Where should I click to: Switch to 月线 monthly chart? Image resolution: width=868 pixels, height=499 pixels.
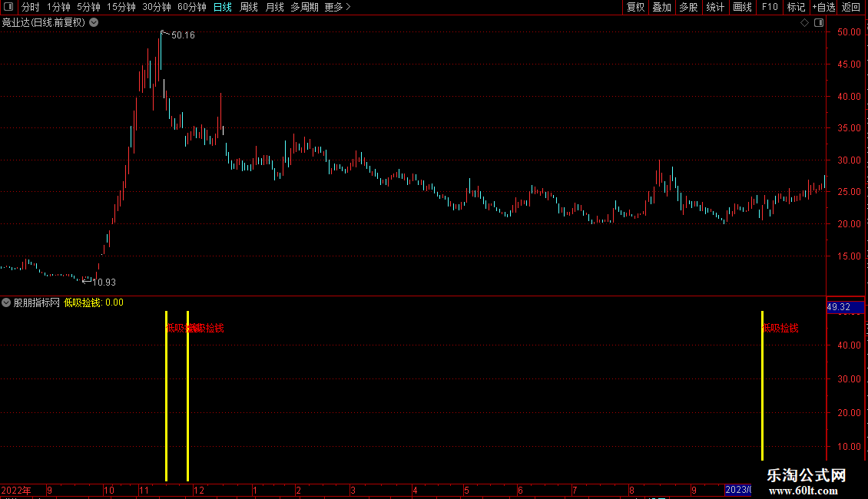click(x=274, y=7)
